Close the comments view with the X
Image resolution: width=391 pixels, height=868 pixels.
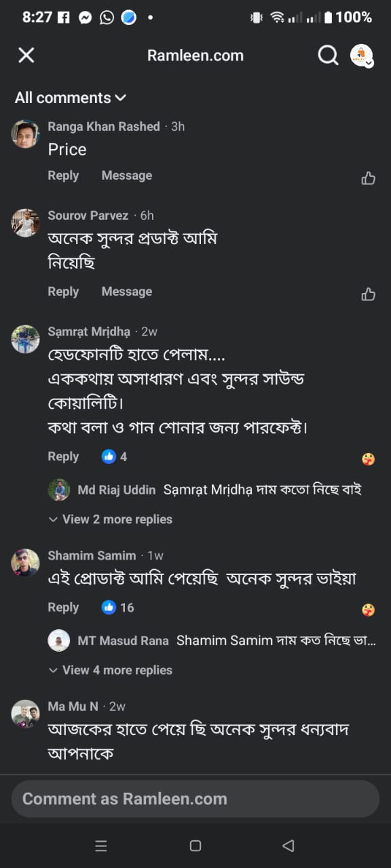[x=26, y=56]
